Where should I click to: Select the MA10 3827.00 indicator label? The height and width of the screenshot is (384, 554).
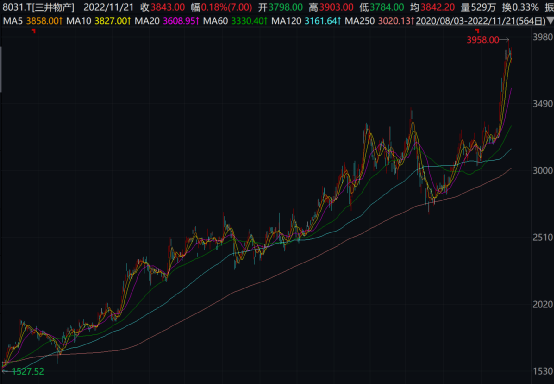click(99, 21)
